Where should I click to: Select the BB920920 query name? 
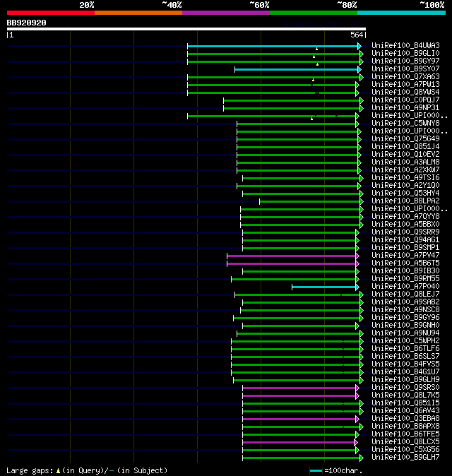coord(26,23)
